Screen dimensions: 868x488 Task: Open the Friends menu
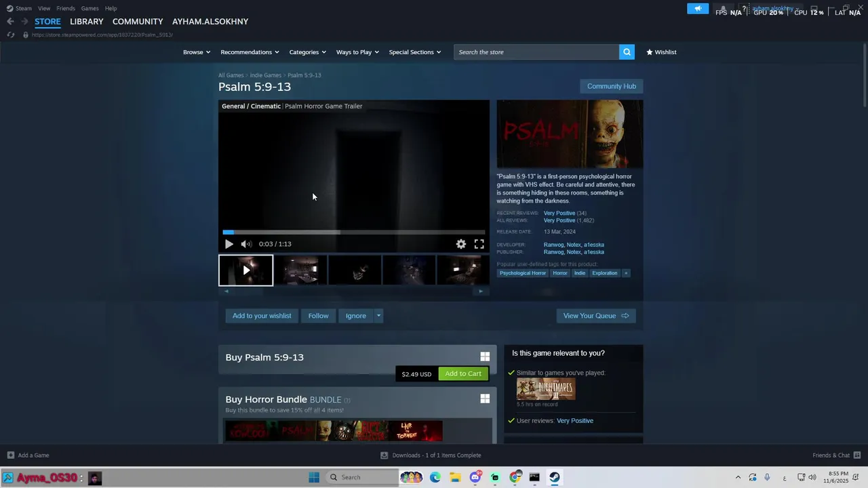pos(66,8)
